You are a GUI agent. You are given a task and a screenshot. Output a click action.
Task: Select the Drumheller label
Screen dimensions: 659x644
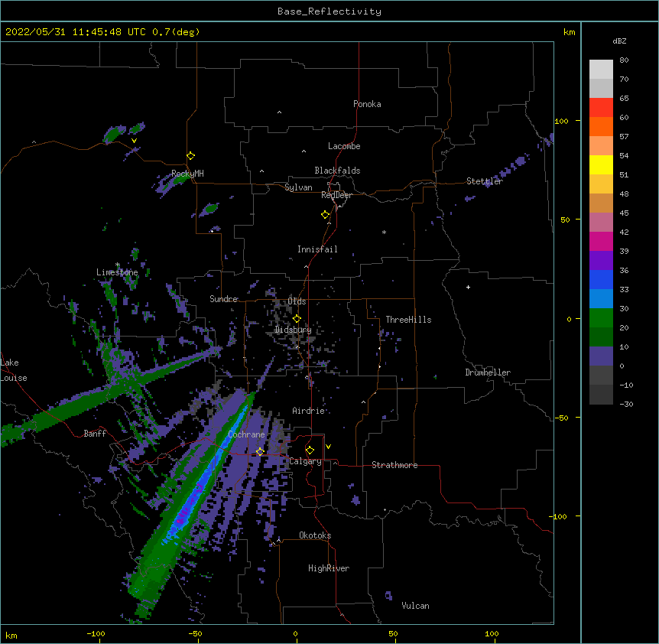click(488, 372)
